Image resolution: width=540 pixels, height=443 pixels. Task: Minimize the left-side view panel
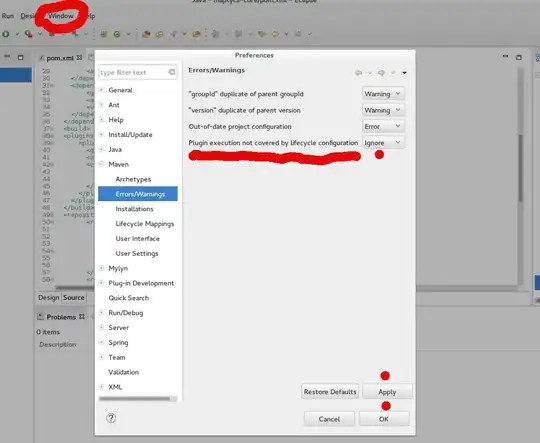(7, 56)
